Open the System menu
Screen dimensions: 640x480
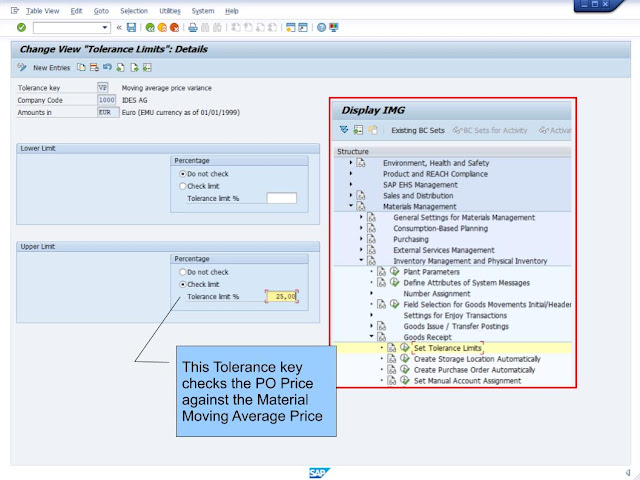[x=203, y=11]
